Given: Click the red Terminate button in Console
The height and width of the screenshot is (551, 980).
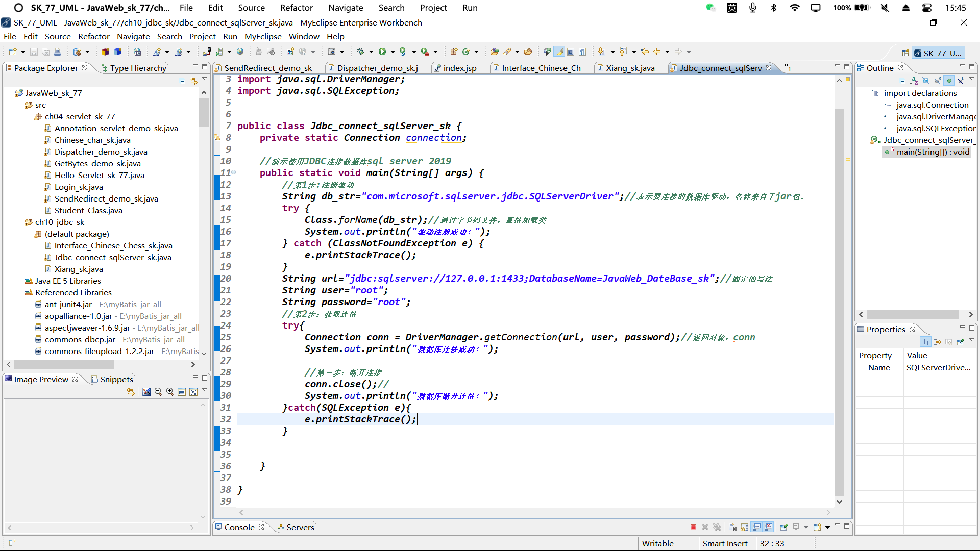Looking at the screenshot, I should click(693, 527).
